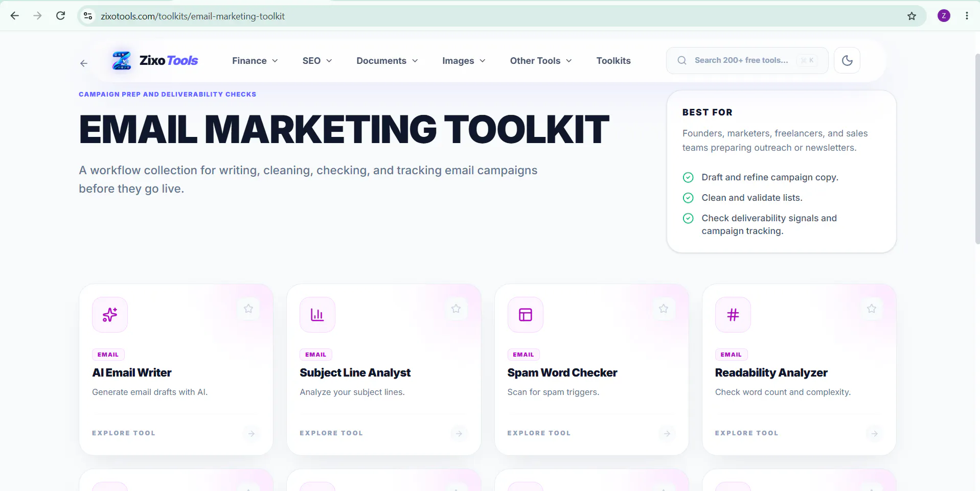The image size is (980, 491).
Task: Open the browser profile avatar Z
Action: (x=944, y=16)
